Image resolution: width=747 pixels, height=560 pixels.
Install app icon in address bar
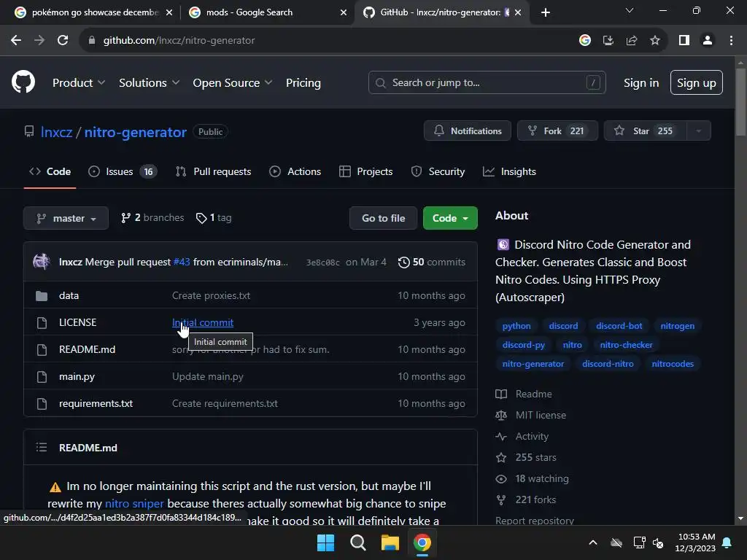coord(608,41)
